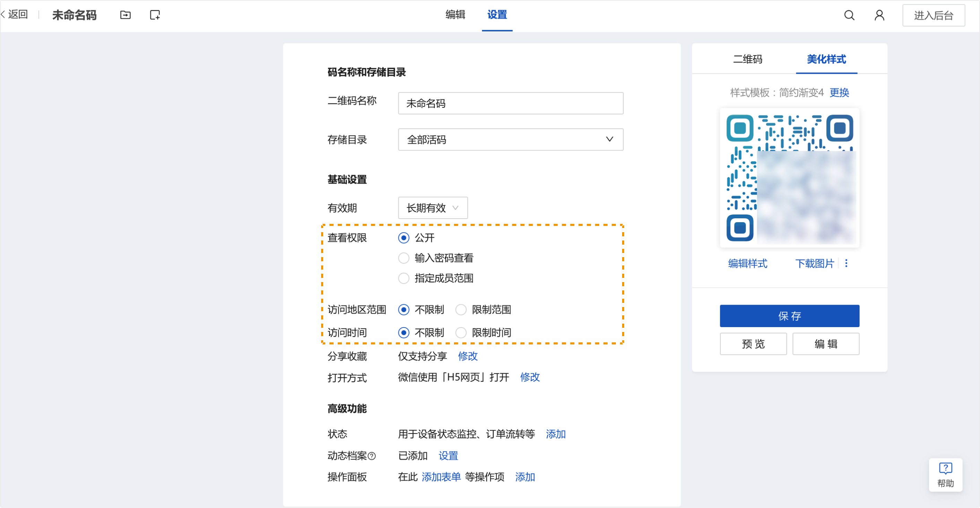Click 修改 next to 打开方式
This screenshot has width=980, height=508.
pyautogui.click(x=530, y=377)
